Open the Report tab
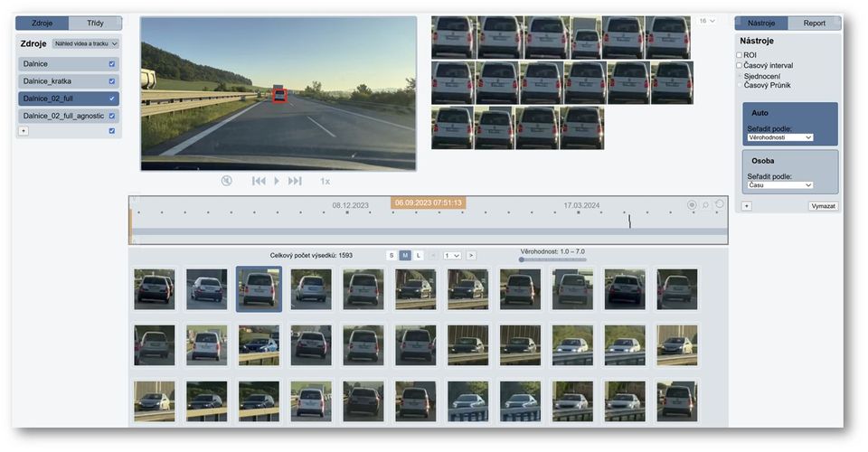Image resolution: width=868 pixels, height=452 pixels. click(815, 24)
